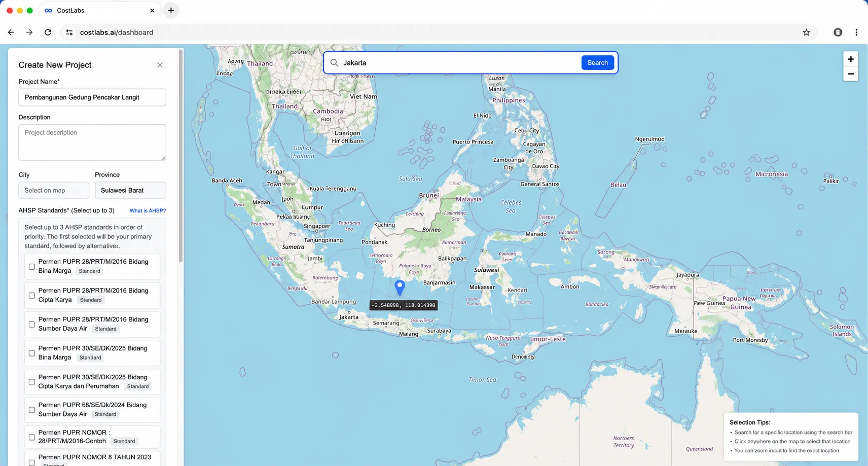
Task: Check Permen PUPR NOMOR 8 TAHUN 2023
Action: pyautogui.click(x=32, y=462)
